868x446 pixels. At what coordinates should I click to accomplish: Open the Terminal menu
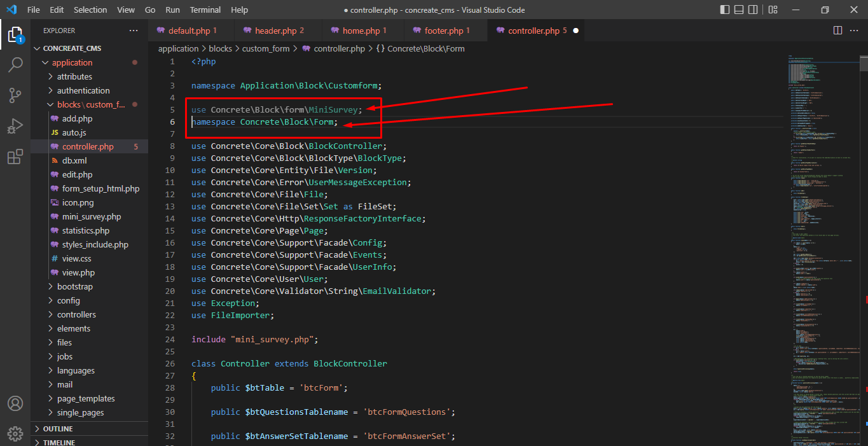tap(205, 10)
